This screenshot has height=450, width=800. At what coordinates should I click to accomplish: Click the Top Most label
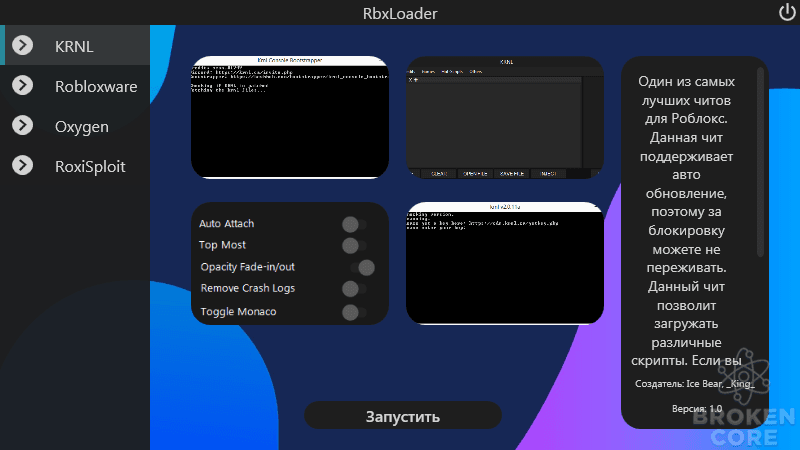click(x=222, y=245)
